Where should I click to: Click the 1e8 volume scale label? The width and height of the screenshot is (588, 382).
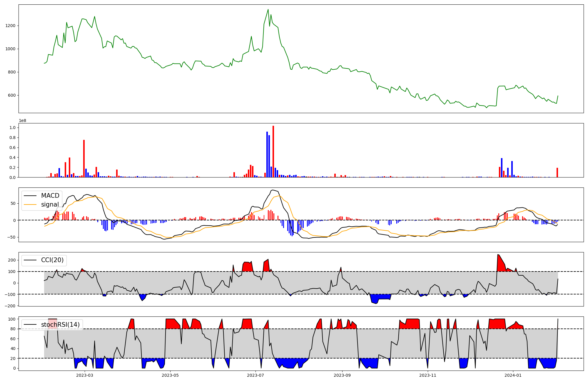(x=22, y=120)
